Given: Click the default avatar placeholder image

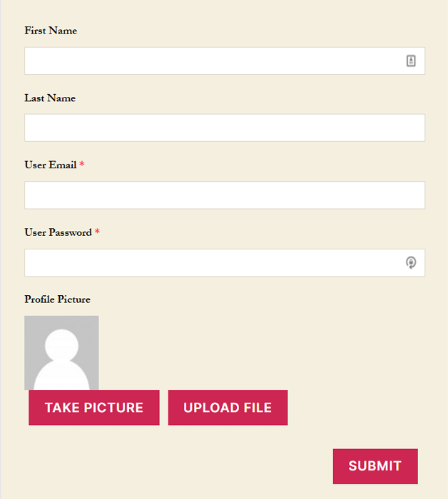Looking at the screenshot, I should pyautogui.click(x=61, y=353).
